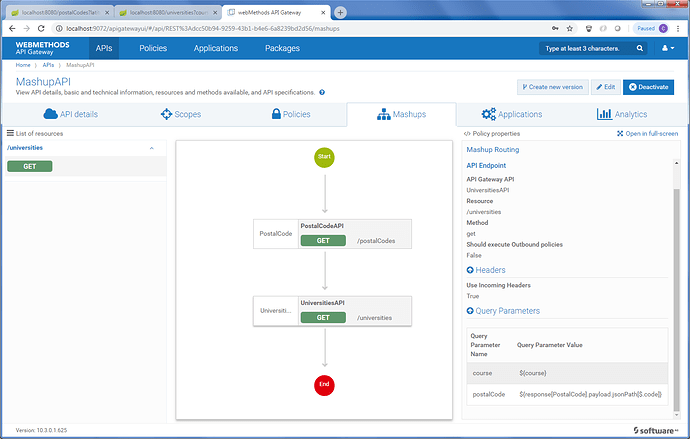The image size is (690, 439).
Task: Switch to the Applications tab with gears
Action: [x=512, y=114]
